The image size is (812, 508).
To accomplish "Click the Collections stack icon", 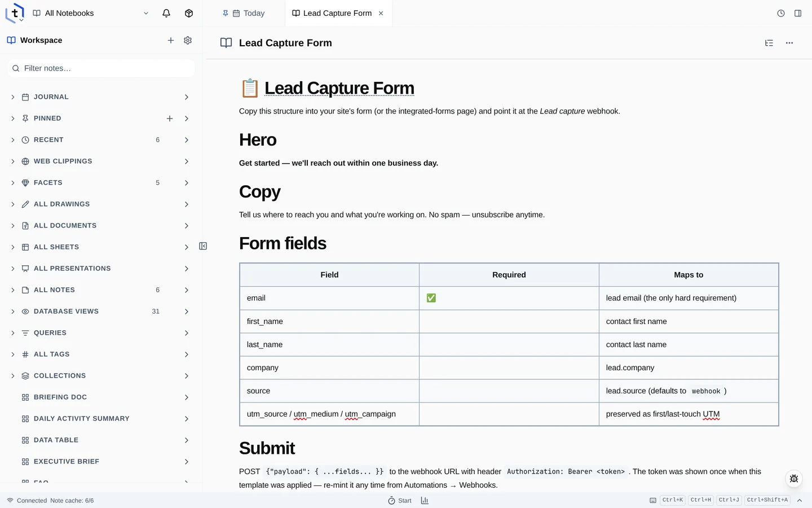I will pos(25,376).
